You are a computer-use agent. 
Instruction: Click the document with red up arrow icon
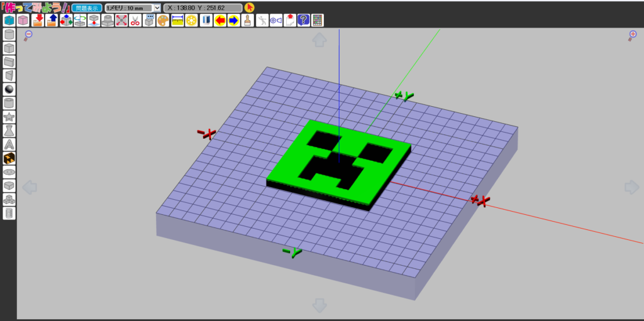click(290, 21)
